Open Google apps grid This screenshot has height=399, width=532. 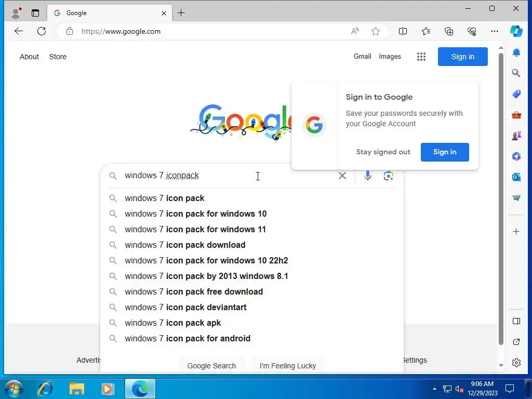tap(421, 57)
